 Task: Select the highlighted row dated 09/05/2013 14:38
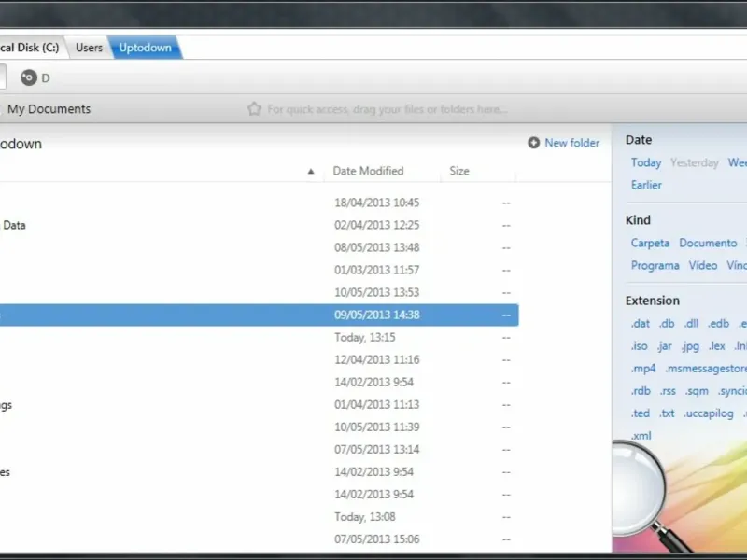point(260,315)
